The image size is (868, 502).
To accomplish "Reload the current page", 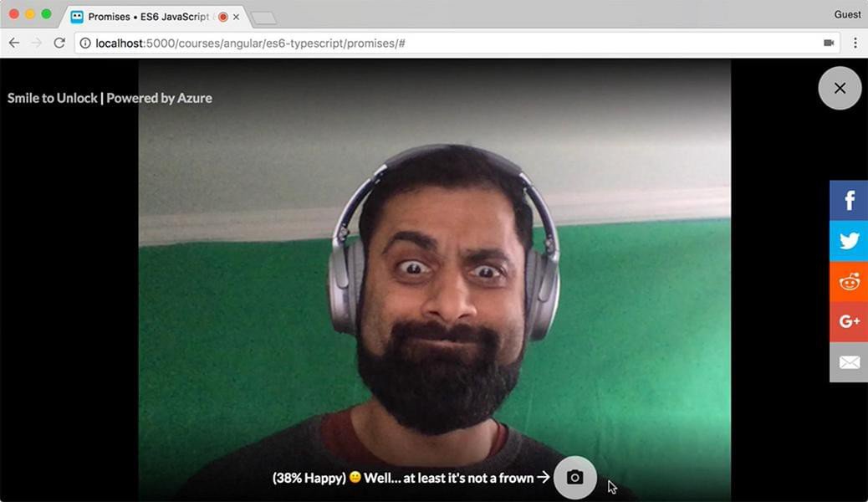I will [59, 43].
